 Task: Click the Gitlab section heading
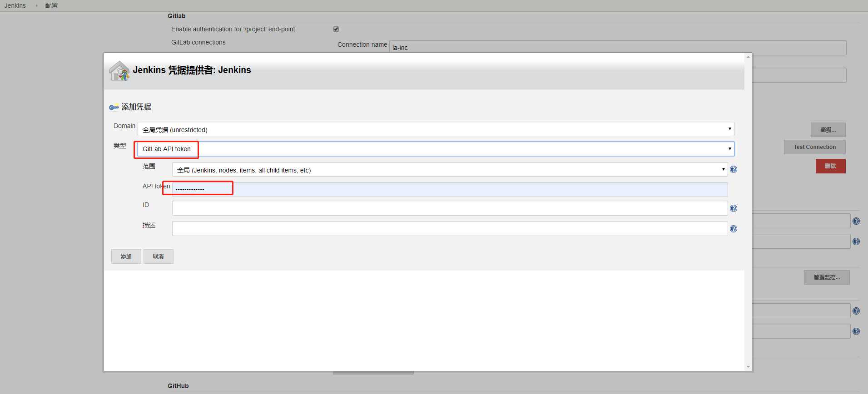(177, 16)
